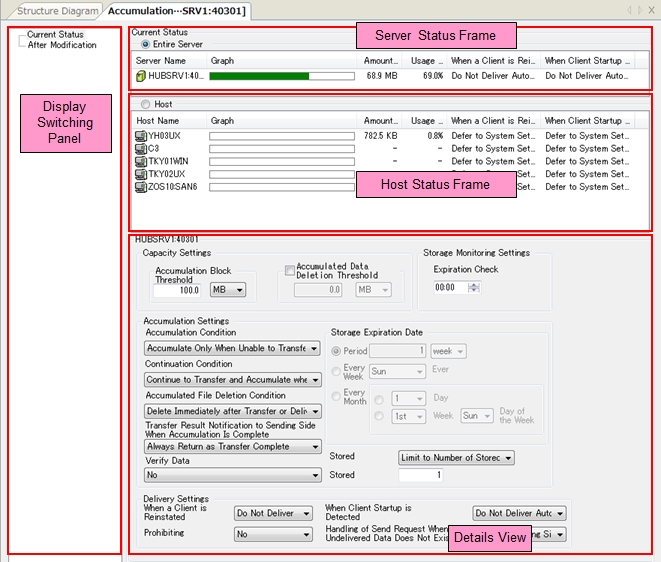The image size is (661, 562).
Task: Open the Accumulation Condition dropdown
Action: [232, 348]
